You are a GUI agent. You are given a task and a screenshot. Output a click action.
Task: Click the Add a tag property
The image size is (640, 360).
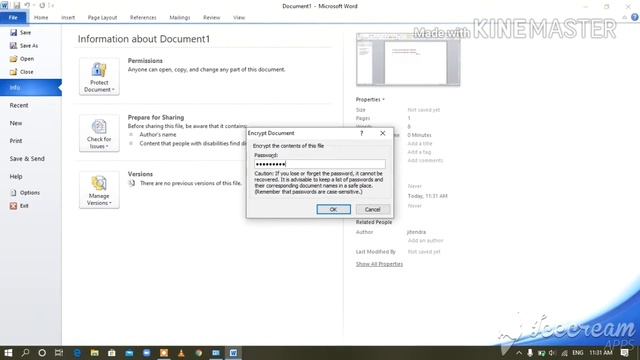click(419, 152)
